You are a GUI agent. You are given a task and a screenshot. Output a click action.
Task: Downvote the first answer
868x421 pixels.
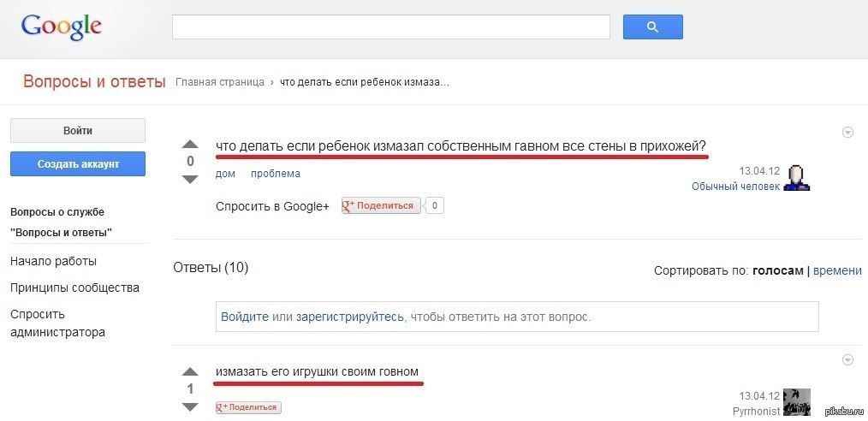(x=190, y=406)
